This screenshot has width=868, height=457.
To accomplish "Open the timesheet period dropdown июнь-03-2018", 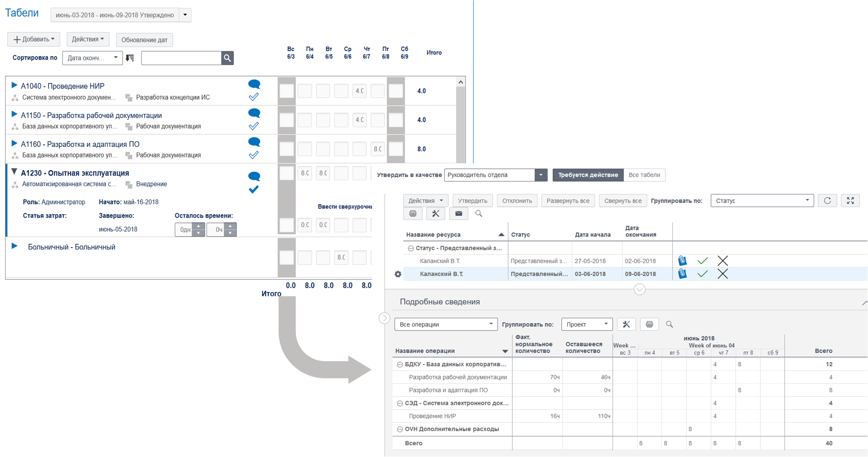I will (x=185, y=15).
